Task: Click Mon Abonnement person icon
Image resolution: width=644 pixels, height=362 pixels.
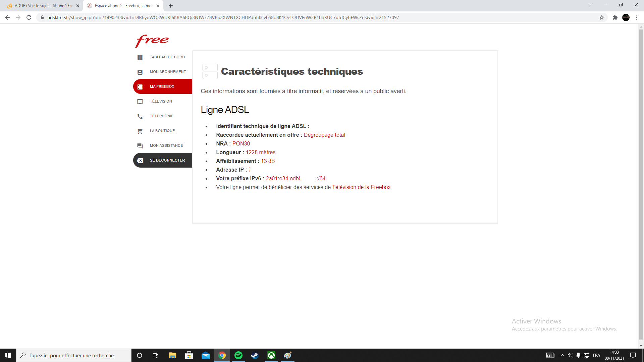Action: click(140, 72)
